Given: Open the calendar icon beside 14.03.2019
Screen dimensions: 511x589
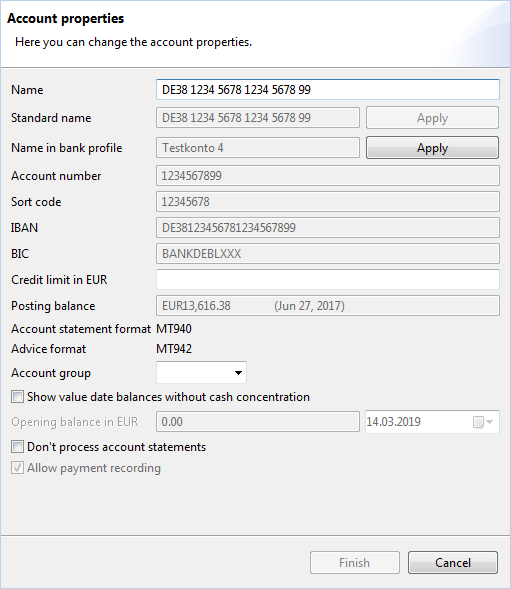Looking at the screenshot, I should (x=478, y=422).
